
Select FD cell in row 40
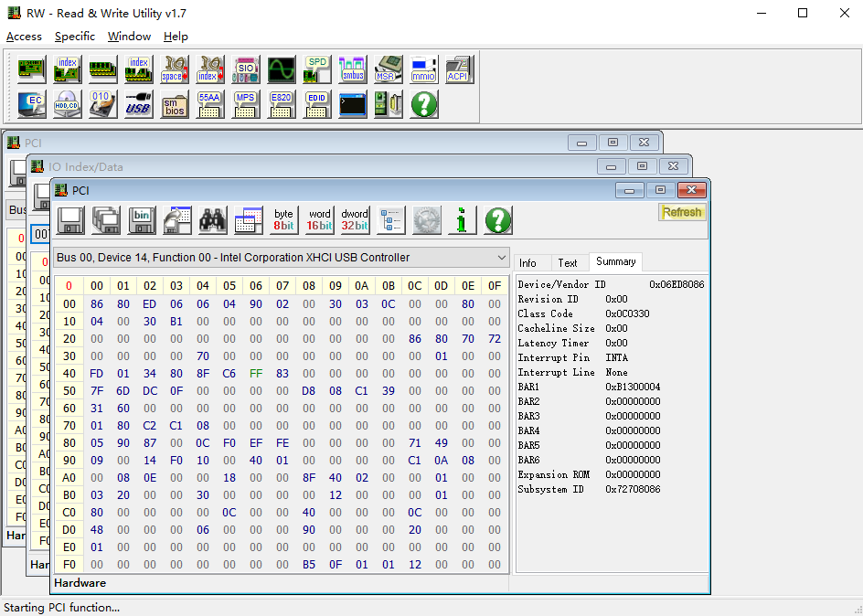point(96,374)
